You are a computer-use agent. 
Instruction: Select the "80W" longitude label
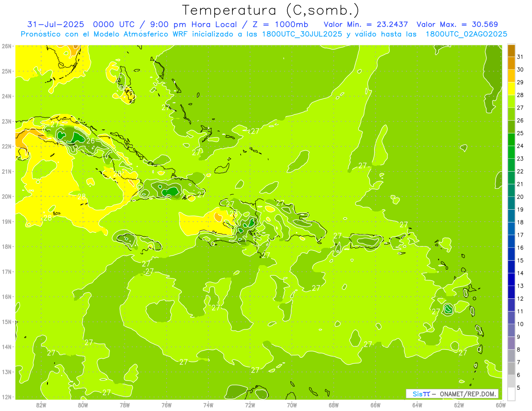point(83,405)
